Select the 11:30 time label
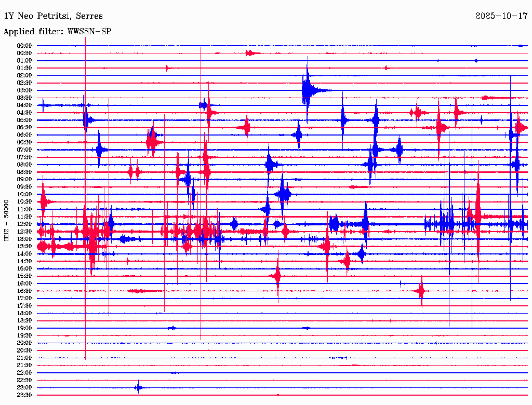532x405 pixels. pos(24,217)
